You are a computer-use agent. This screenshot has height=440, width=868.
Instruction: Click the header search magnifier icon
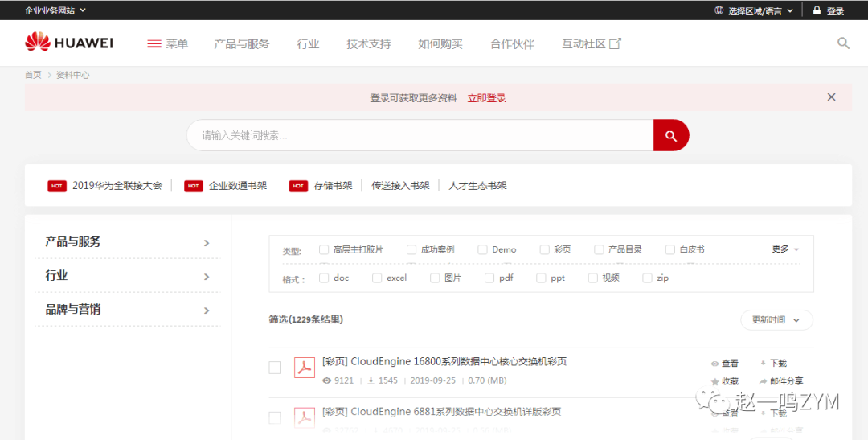coord(843,43)
